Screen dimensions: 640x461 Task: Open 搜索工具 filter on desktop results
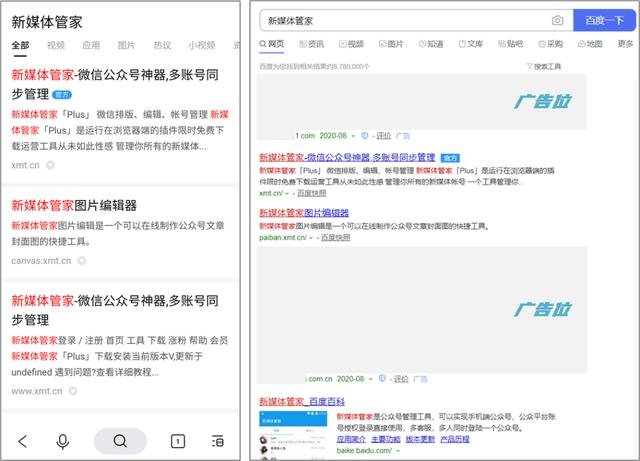(544, 66)
